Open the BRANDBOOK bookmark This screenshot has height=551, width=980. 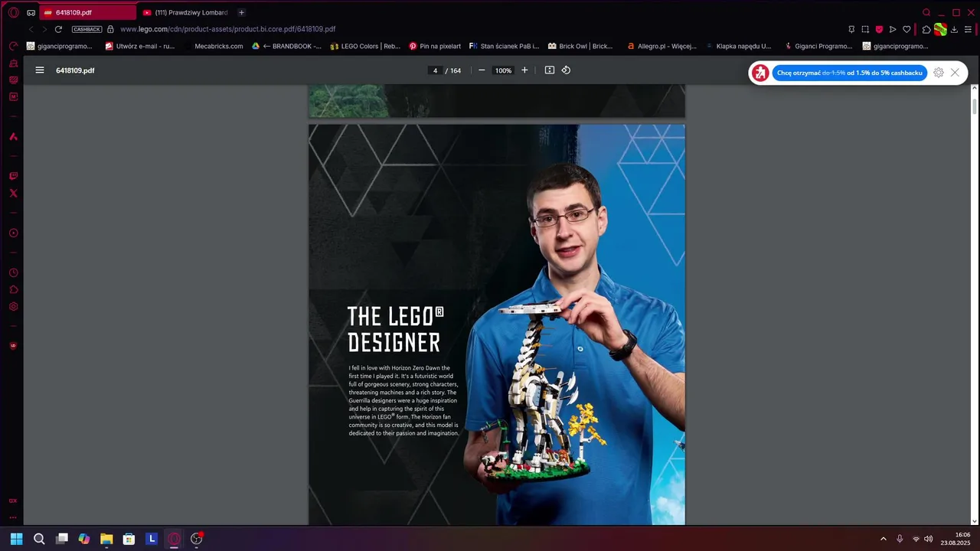[x=287, y=46]
